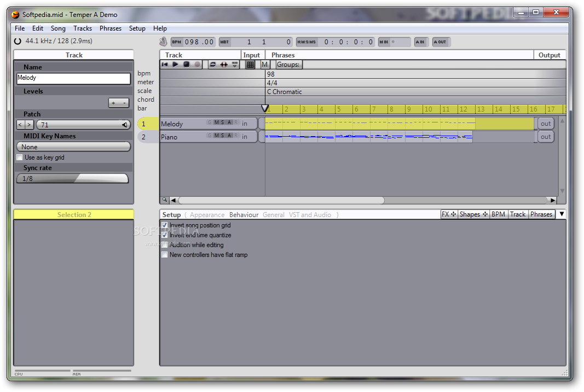This screenshot has height=392, width=584.
Task: Click the zoom magnifier icon below tracks
Action: tap(165, 200)
